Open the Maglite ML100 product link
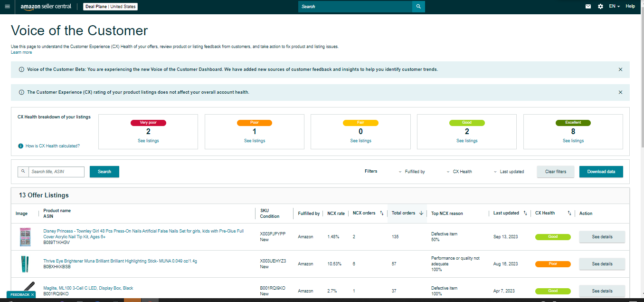644x302 pixels. [x=88, y=288]
